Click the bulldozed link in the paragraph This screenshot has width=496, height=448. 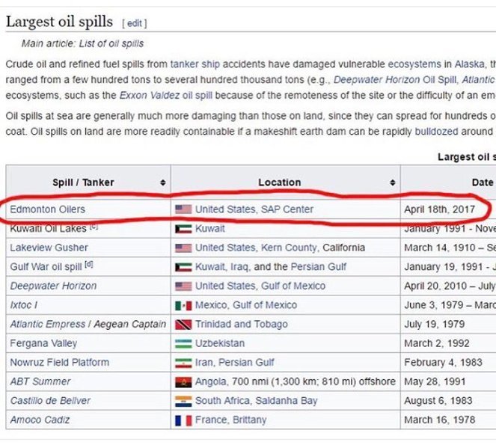click(x=436, y=131)
